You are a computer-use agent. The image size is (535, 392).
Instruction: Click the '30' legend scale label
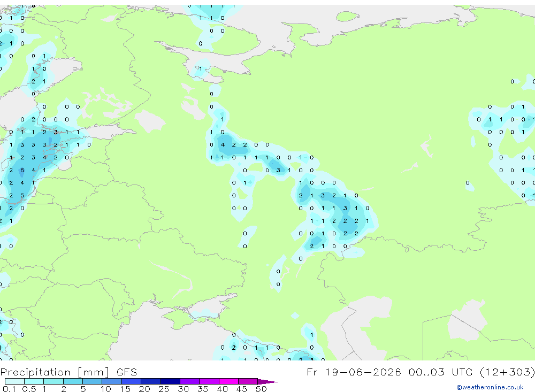tap(184, 389)
